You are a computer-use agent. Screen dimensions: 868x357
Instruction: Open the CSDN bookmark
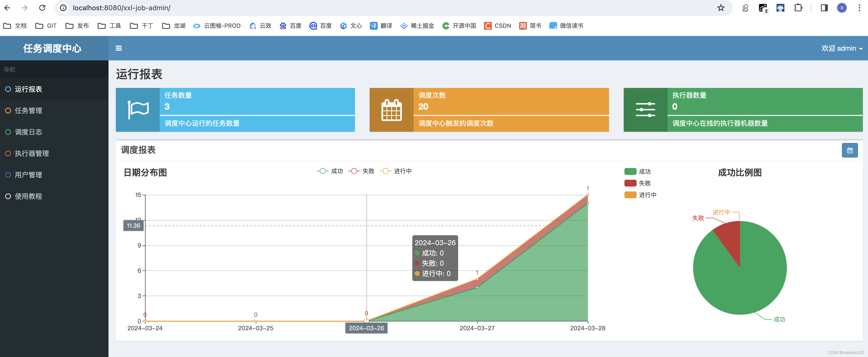coord(498,26)
